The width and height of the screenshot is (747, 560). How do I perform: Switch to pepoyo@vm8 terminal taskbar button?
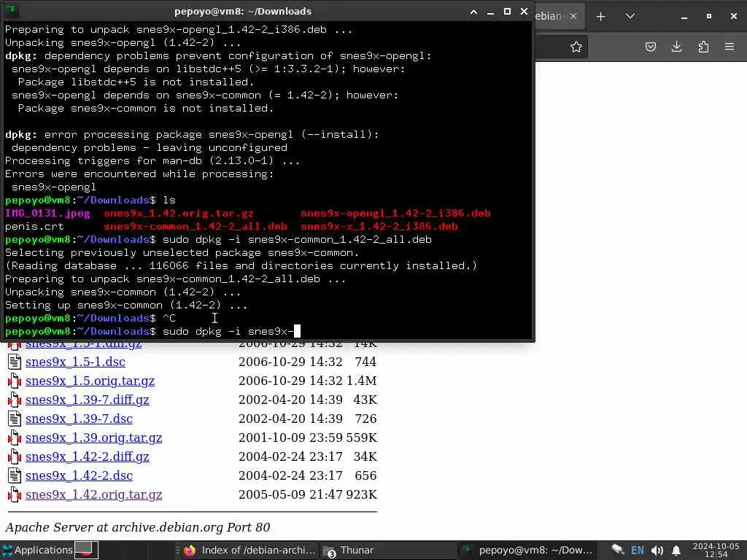(528, 550)
